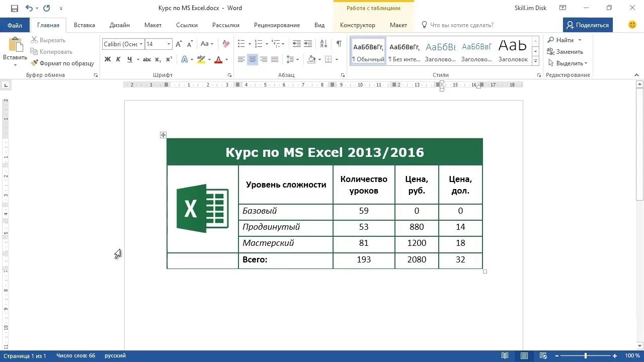Decrease paragraph indent
This screenshot has height=362, width=644.
click(x=297, y=44)
